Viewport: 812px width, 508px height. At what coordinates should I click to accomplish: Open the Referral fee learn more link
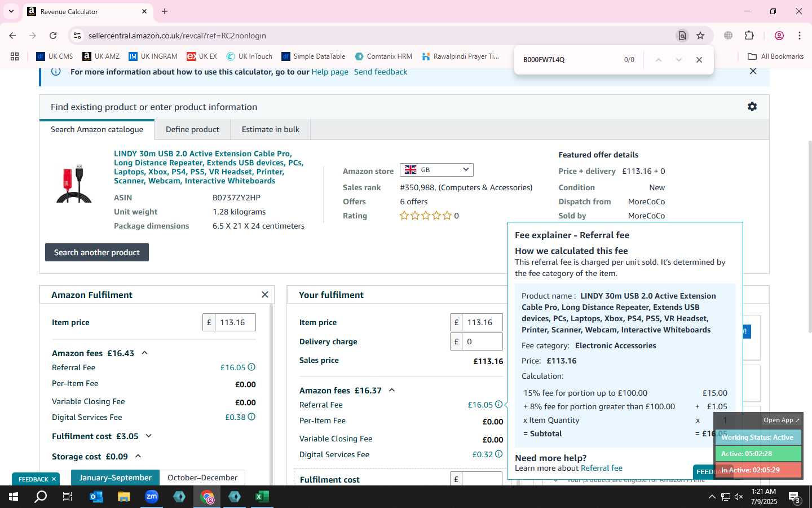pos(602,468)
